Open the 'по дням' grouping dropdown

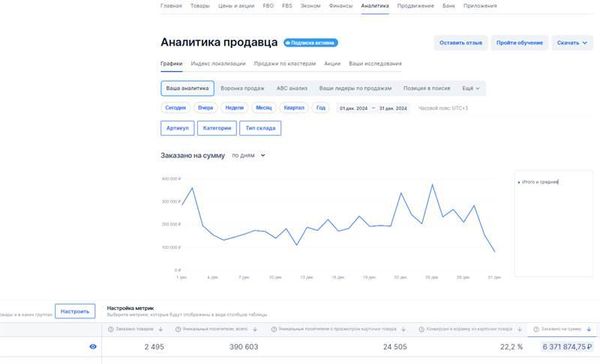coord(248,156)
